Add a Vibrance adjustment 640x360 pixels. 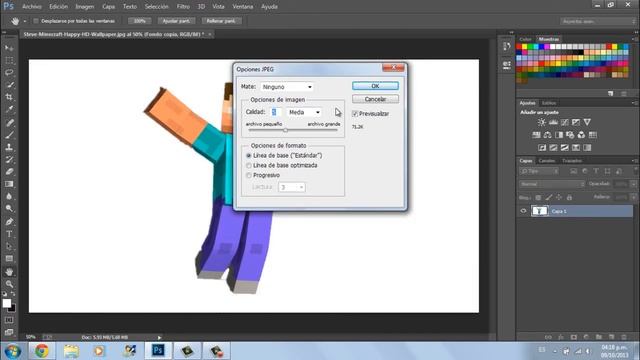[x=587, y=122]
